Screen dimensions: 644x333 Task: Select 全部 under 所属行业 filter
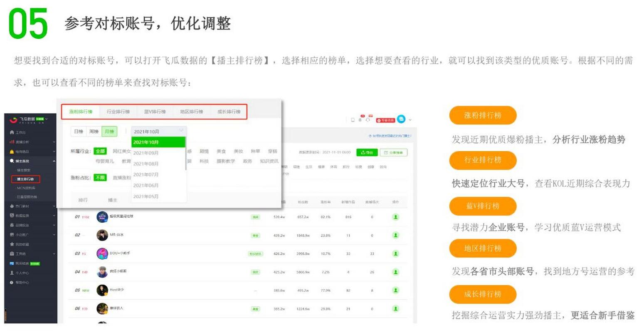click(100, 151)
